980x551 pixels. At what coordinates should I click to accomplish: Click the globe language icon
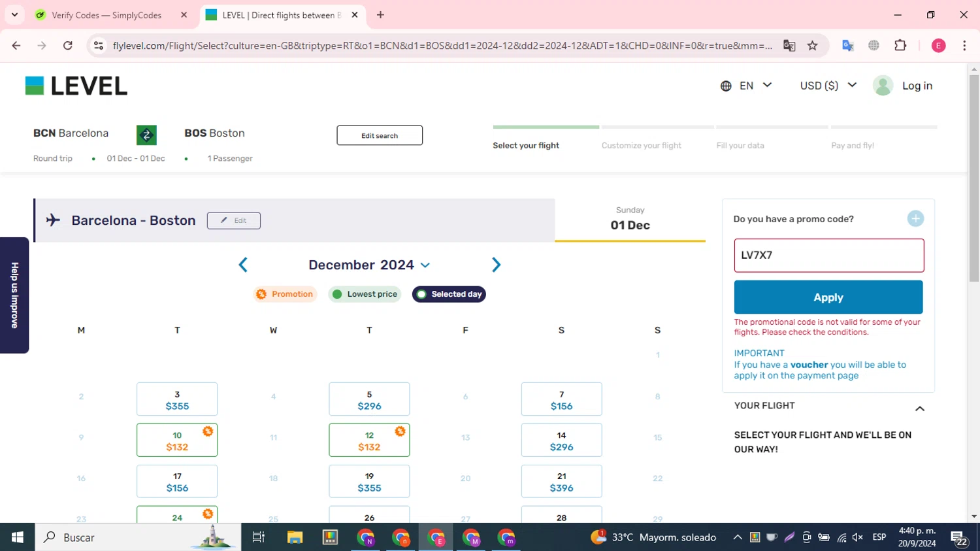point(726,86)
